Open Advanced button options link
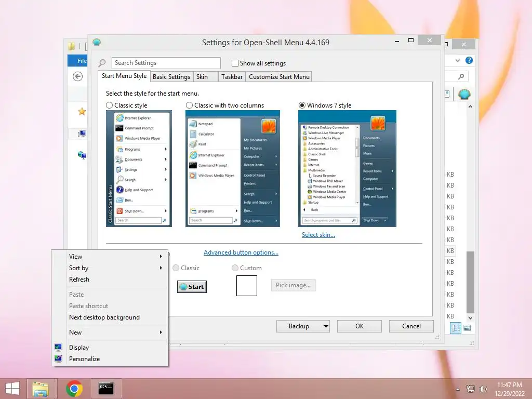Image resolution: width=532 pixels, height=399 pixels. (x=241, y=252)
